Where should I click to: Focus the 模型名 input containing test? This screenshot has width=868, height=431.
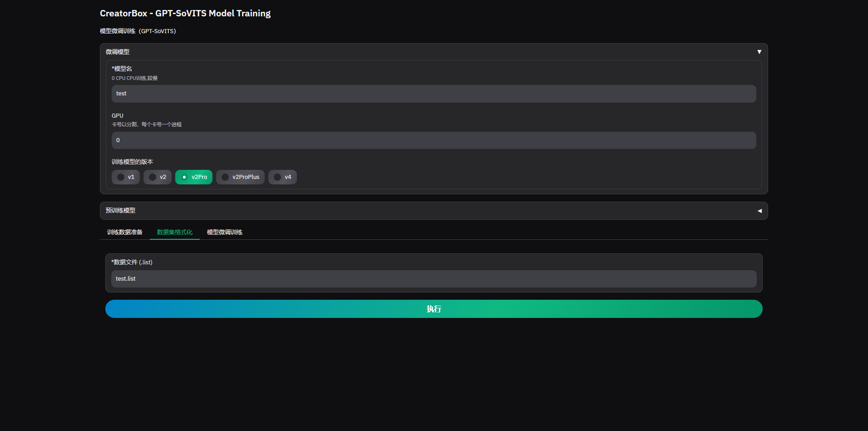(x=434, y=94)
